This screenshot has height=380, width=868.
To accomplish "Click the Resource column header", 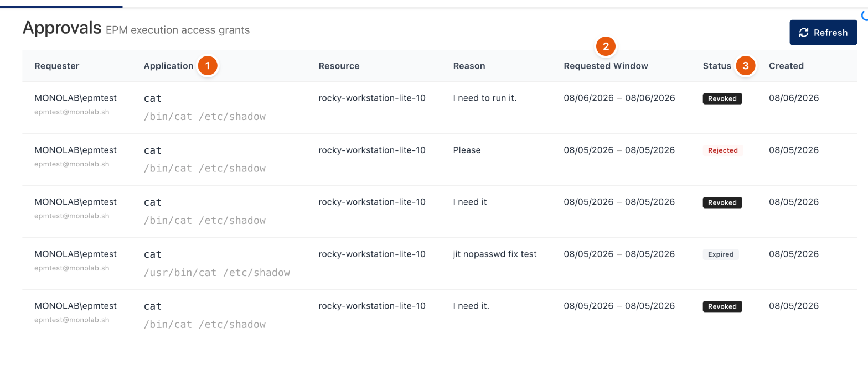I will [339, 66].
